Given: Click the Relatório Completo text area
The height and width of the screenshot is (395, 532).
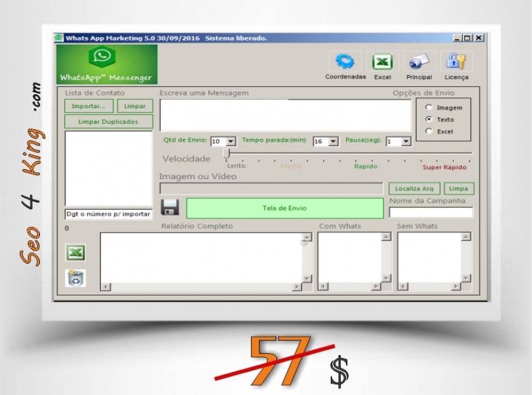Looking at the screenshot, I should (201, 258).
